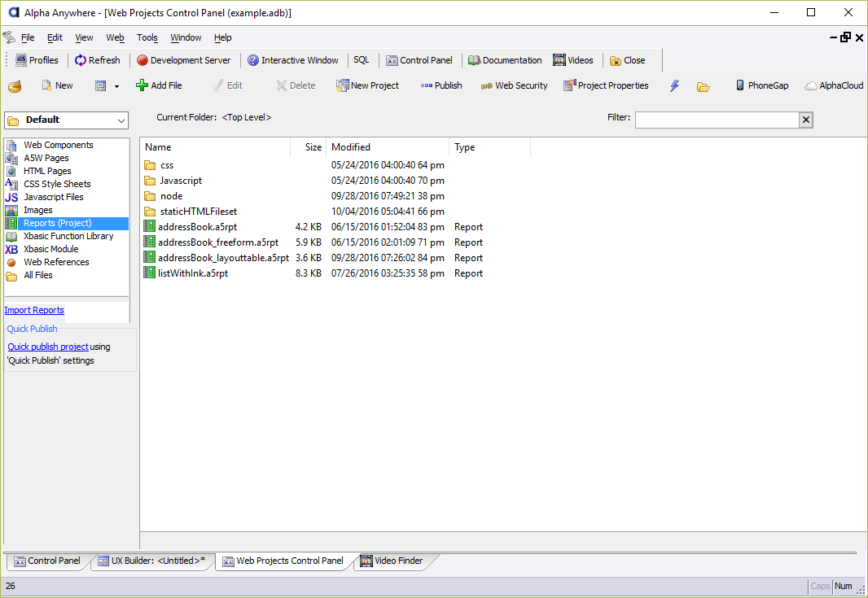Open the Window menu
Image resolution: width=868 pixels, height=598 pixels.
click(x=186, y=37)
